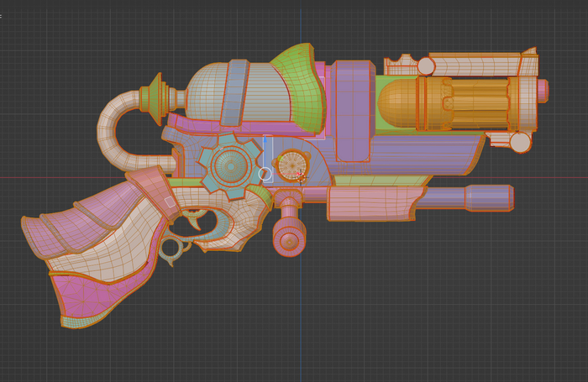Click the magenta bottom panel of the stock

92,294
